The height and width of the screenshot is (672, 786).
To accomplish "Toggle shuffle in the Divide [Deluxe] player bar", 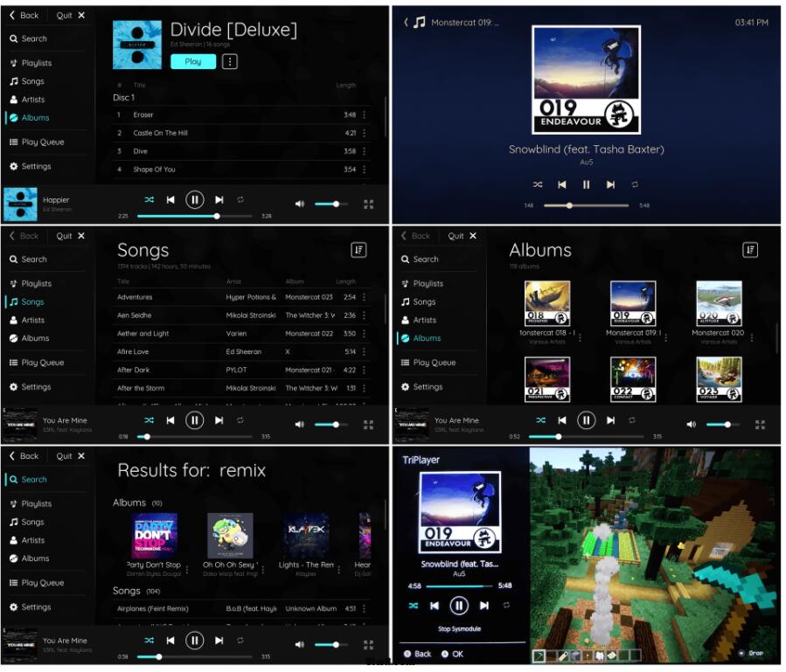I will tap(149, 200).
